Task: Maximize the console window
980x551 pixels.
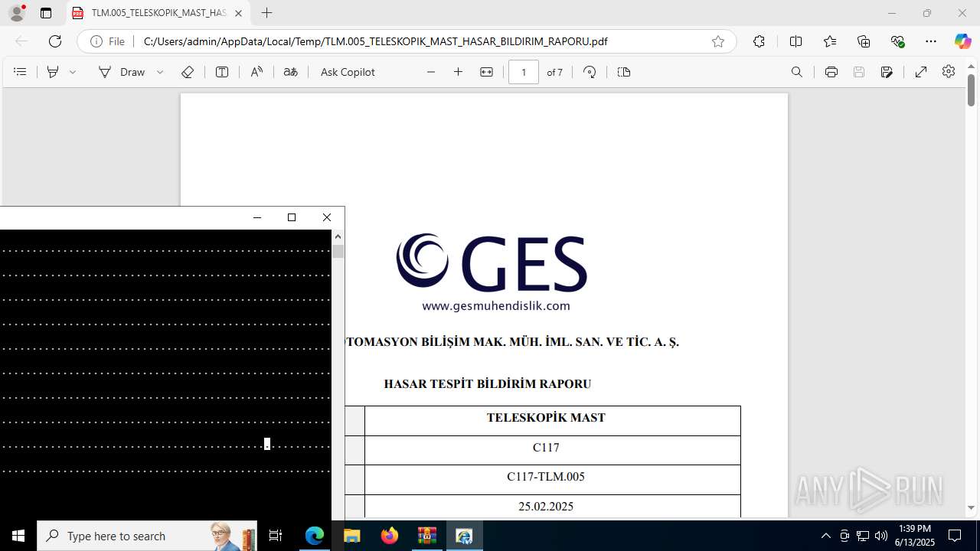Action: point(292,217)
